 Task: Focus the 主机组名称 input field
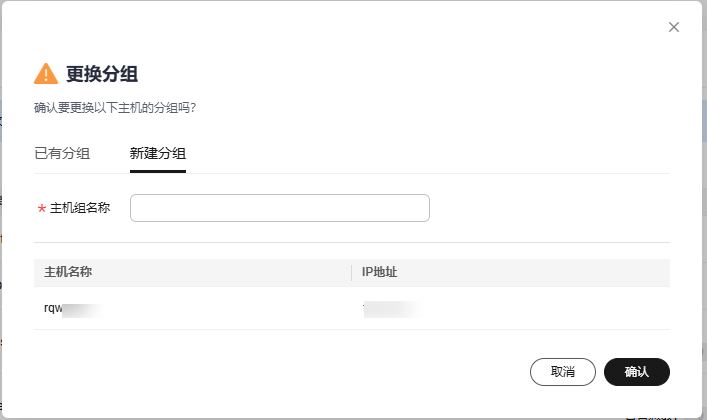280,208
